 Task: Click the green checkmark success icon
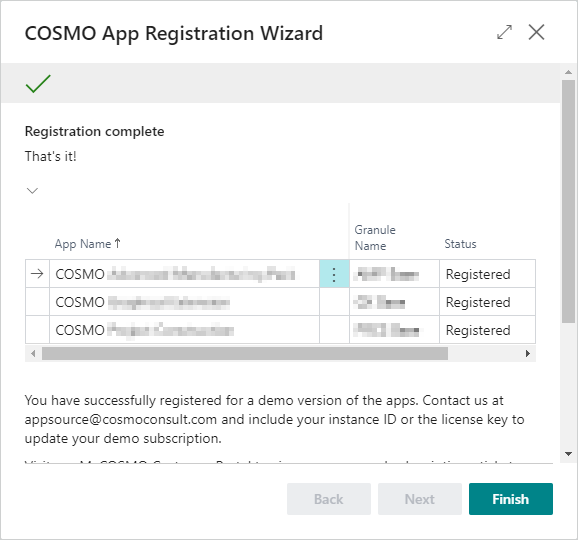(38, 83)
